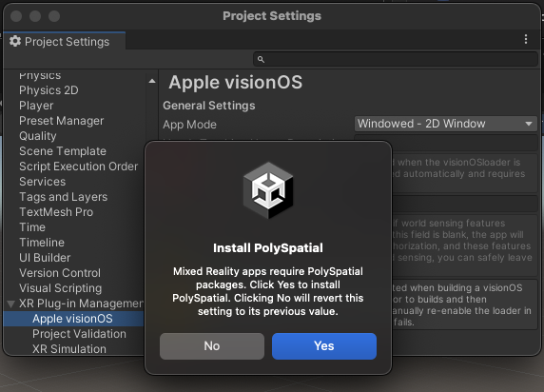Collapse the XR Plug-in Management section

10,304
